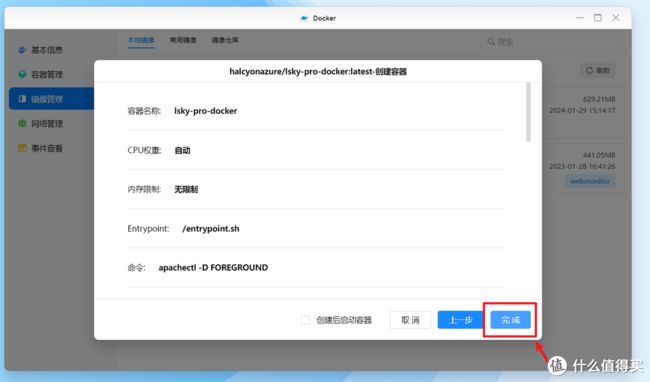
Task: Open 基本信息 in the Docker sidebar
Action: [x=47, y=50]
